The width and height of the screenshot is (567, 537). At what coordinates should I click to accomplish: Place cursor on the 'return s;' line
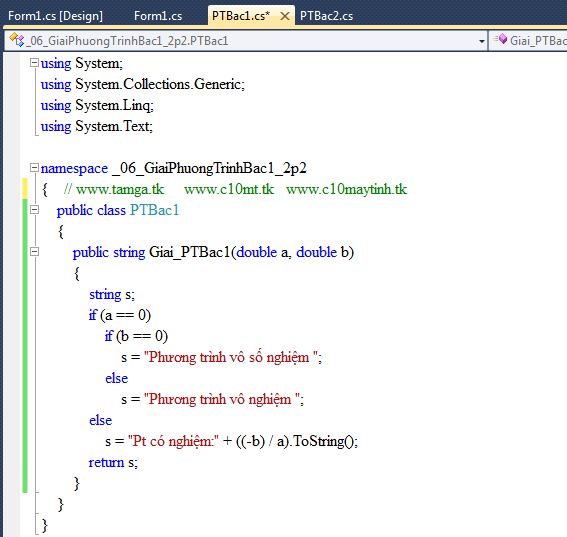point(113,463)
